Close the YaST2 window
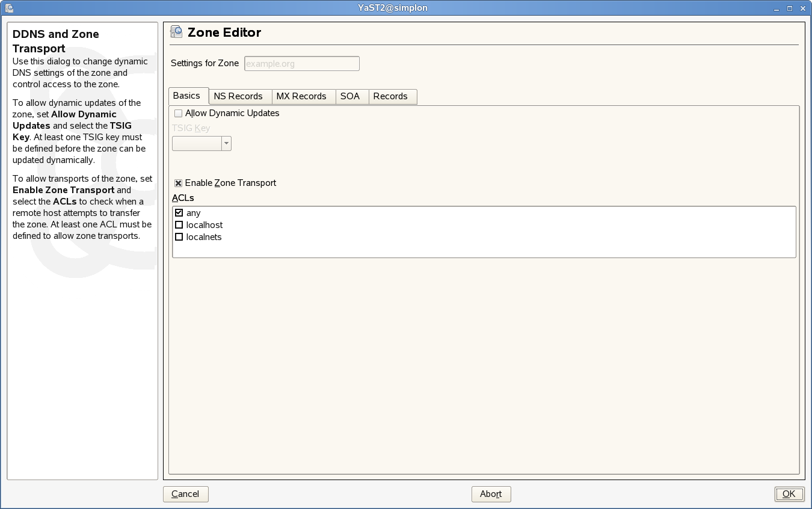 (x=802, y=8)
